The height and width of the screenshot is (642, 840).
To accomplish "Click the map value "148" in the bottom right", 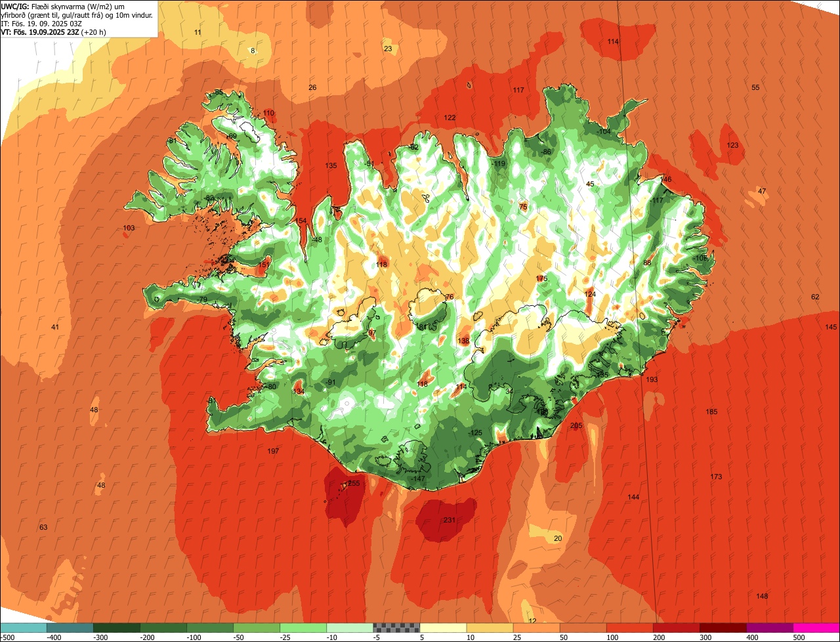I will click(x=762, y=596).
